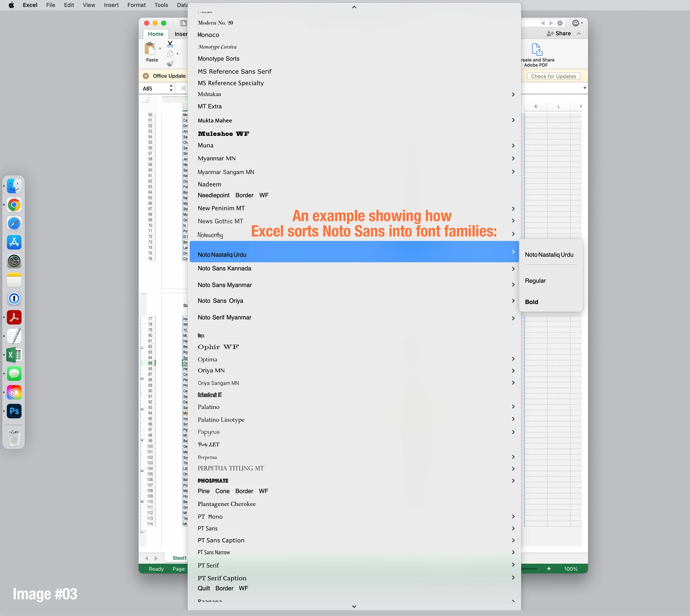The image size is (690, 616).
Task: Select row 85 header
Action: 150,363
